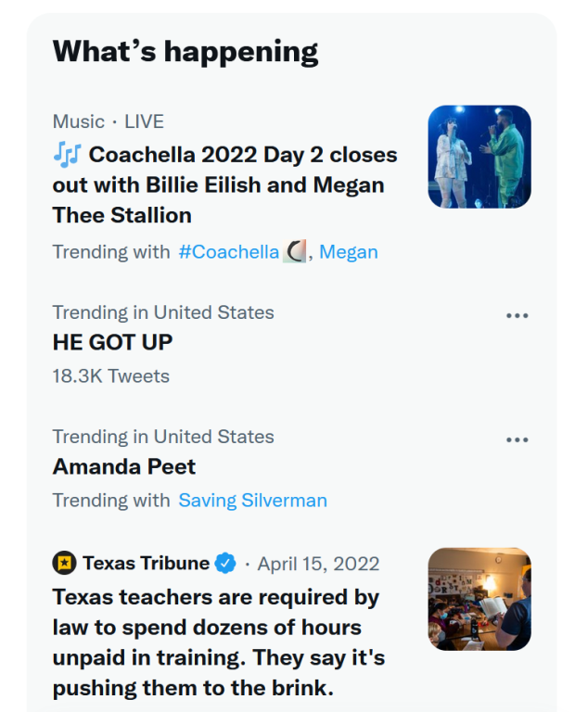Image resolution: width=588 pixels, height=712 pixels.
Task: Click the Texas Tribune star avatar
Action: (x=64, y=563)
